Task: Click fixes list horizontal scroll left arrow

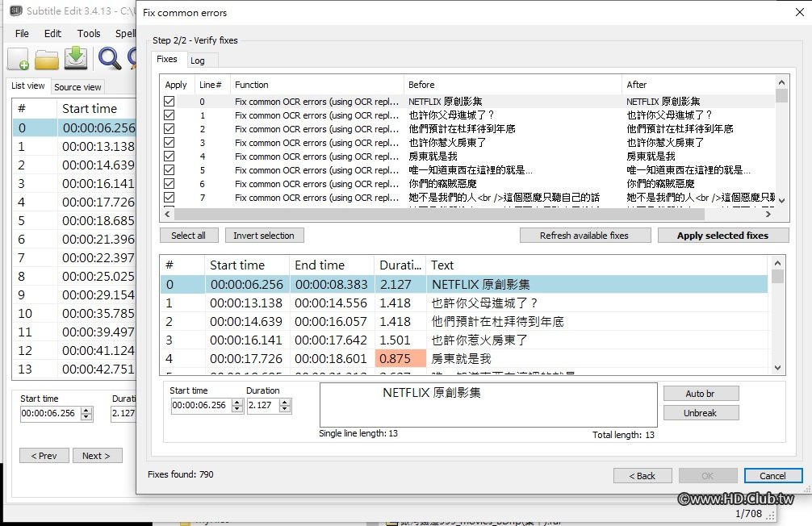Action: (167, 214)
